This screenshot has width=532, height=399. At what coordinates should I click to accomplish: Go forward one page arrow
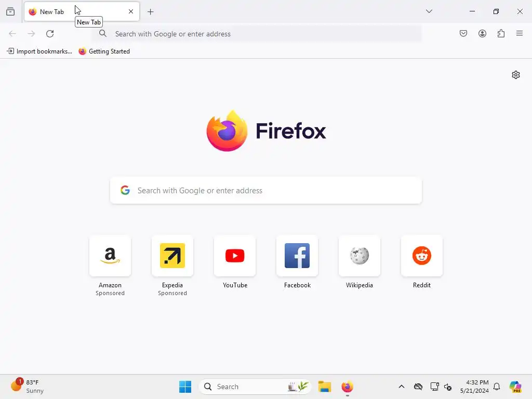[31, 34]
